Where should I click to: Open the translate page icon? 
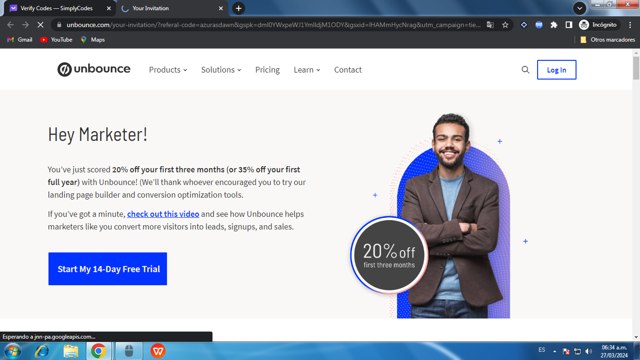pos(490,25)
